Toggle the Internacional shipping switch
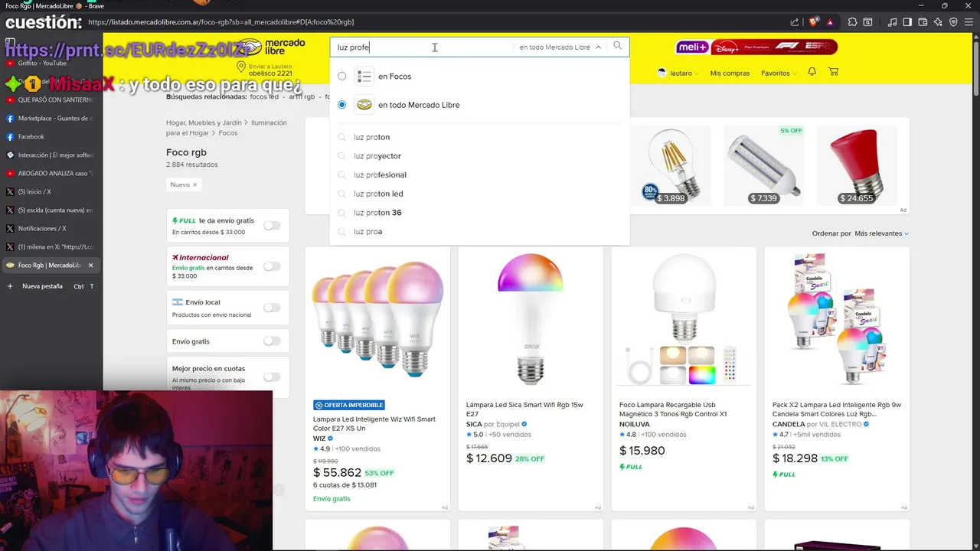Image resolution: width=980 pixels, height=551 pixels. 272,266
